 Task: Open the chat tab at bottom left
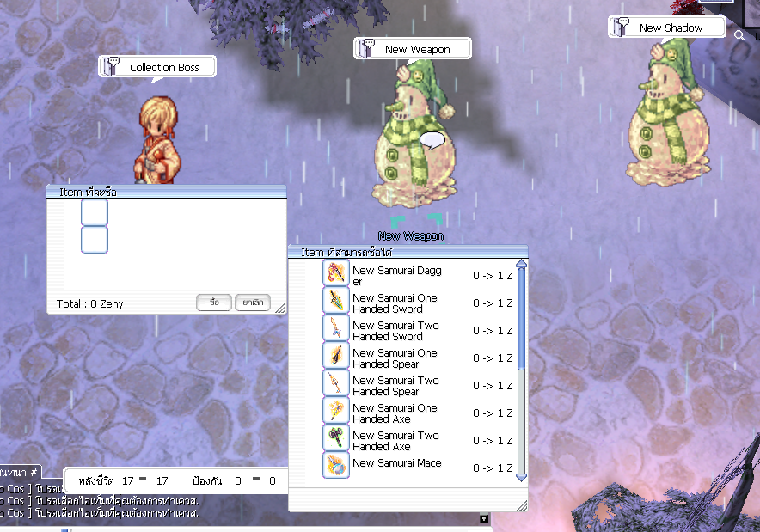click(x=19, y=472)
